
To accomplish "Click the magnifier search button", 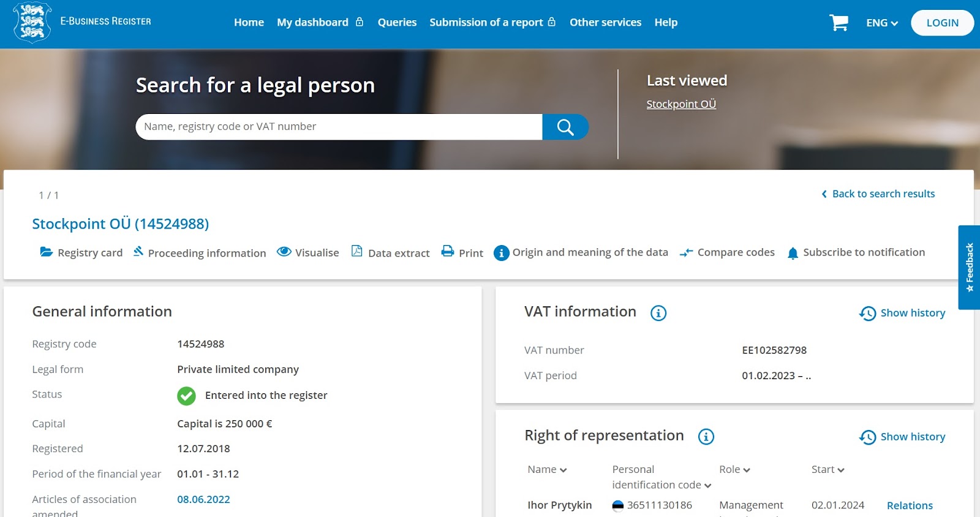I will 565,127.
